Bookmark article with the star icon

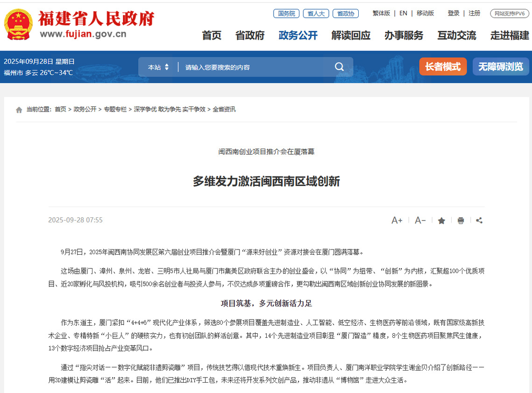441,221
